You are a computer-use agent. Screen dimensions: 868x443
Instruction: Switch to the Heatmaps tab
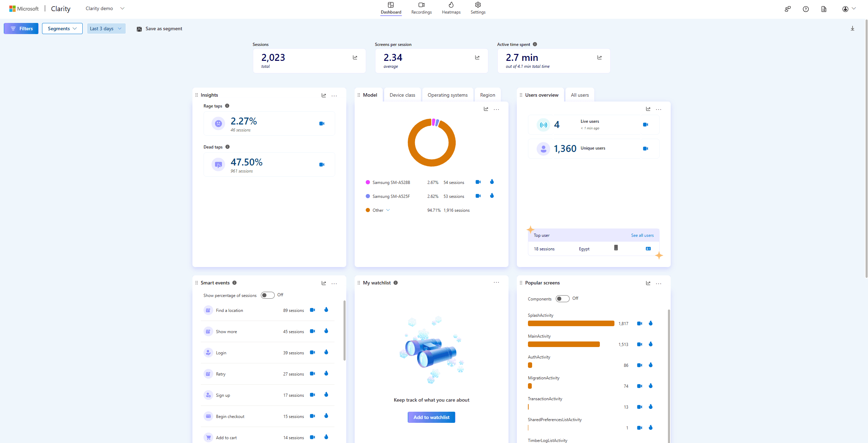(x=451, y=8)
